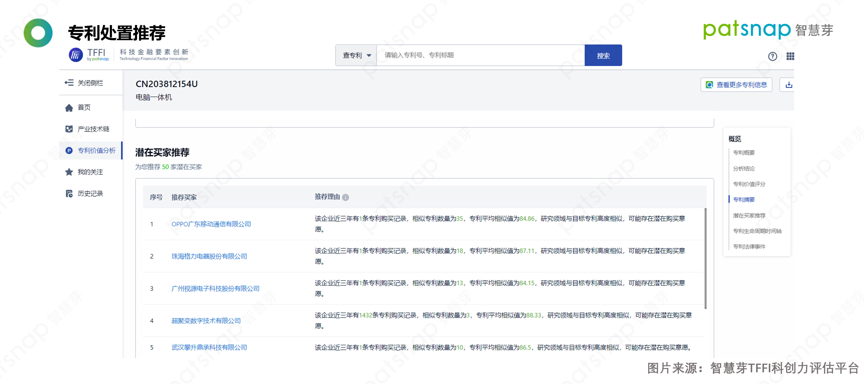Click the star icon for 我的关注
The width and height of the screenshot is (868, 384).
click(69, 172)
